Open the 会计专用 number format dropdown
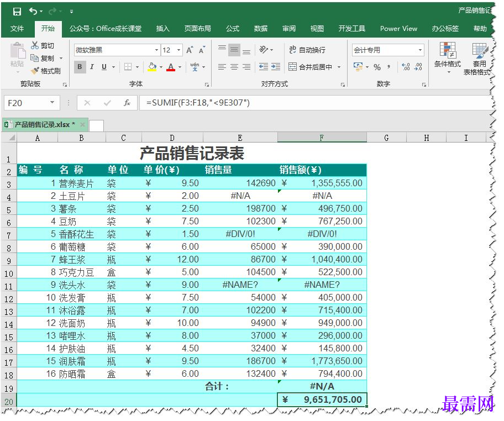 (420, 50)
